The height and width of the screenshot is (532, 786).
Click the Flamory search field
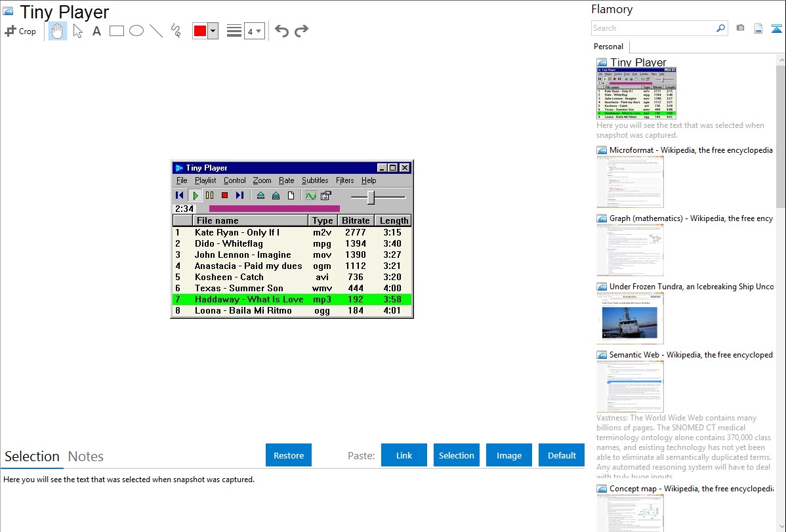(653, 28)
